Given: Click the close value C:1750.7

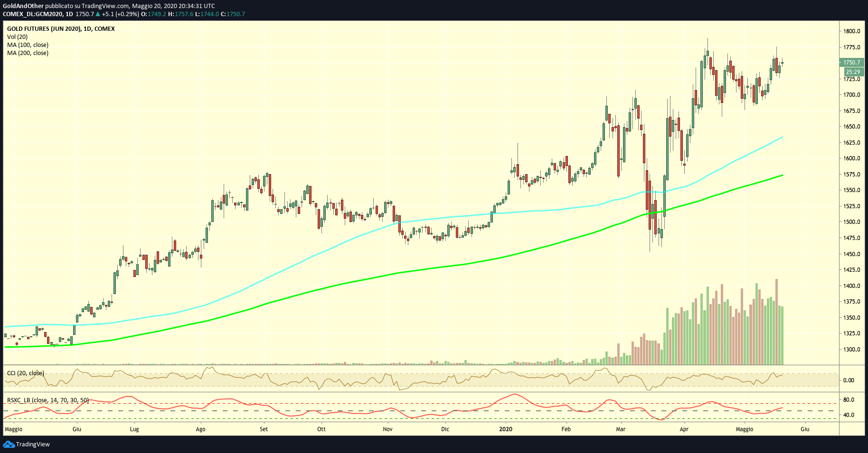Looking at the screenshot, I should click(x=233, y=14).
